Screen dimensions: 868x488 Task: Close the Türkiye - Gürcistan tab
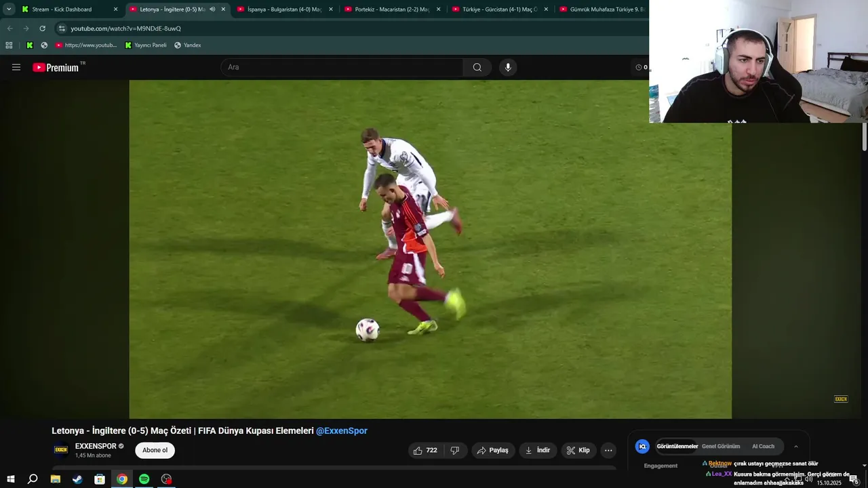[546, 9]
